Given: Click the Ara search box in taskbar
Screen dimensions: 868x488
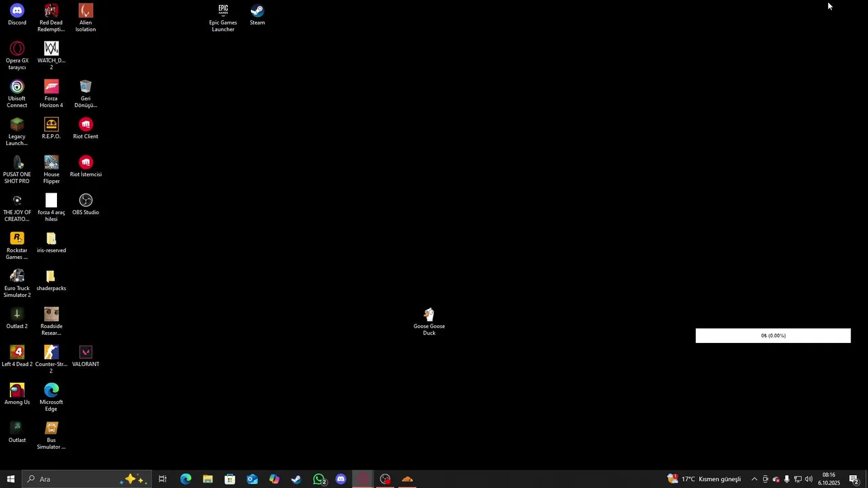Looking at the screenshot, I should [87, 479].
